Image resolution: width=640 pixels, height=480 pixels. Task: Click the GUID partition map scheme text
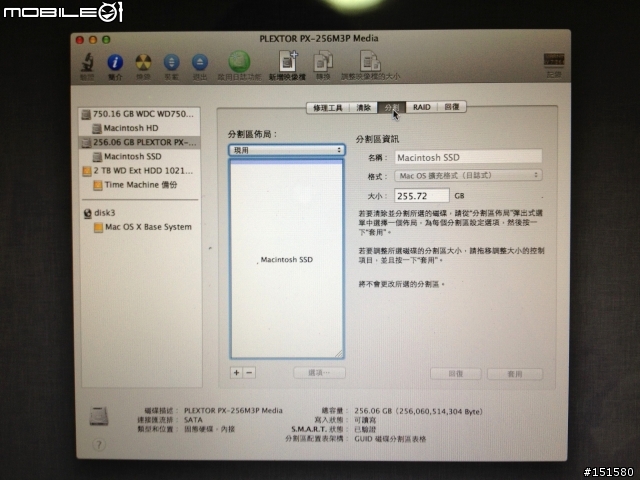[390, 439]
